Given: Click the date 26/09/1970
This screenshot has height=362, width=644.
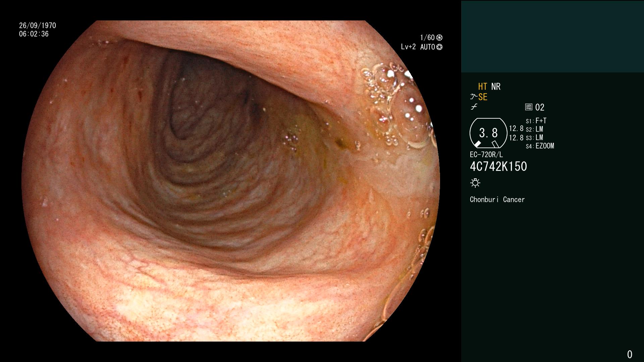Looking at the screenshot, I should click(x=38, y=25).
